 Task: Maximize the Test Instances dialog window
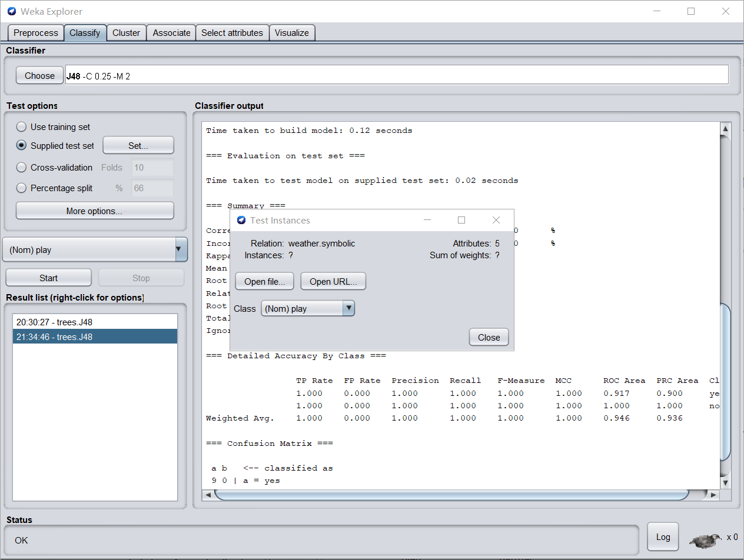[x=461, y=220]
